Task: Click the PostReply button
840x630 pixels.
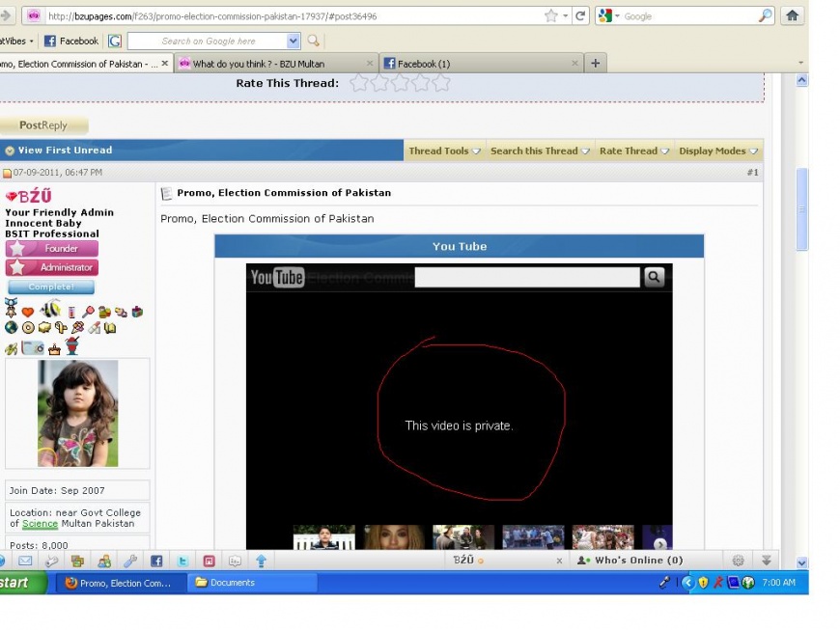Action: [43, 125]
